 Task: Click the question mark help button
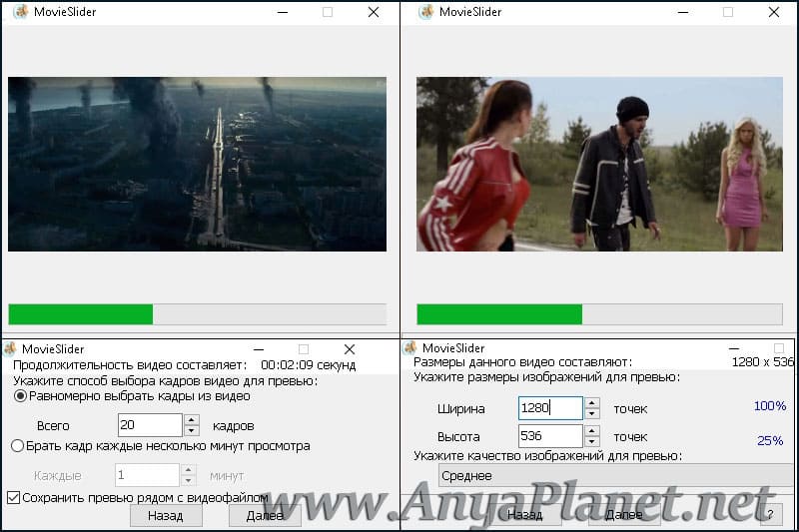770,514
